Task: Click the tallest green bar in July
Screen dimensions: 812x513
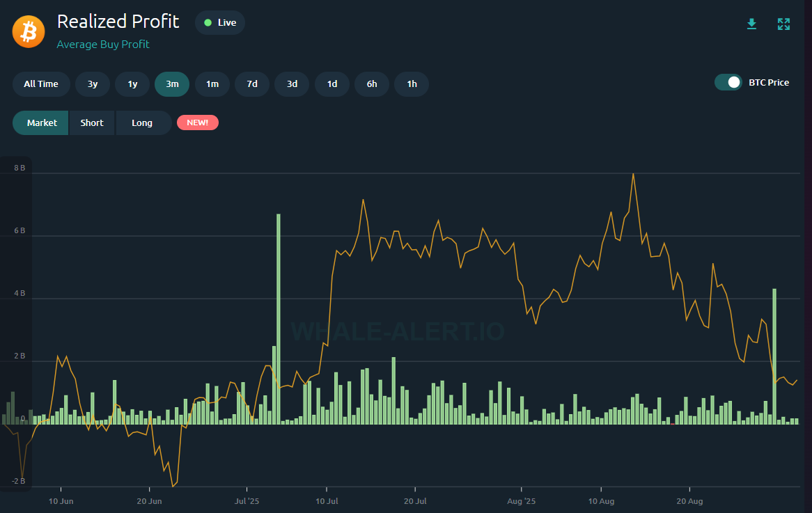Action: [x=279, y=320]
